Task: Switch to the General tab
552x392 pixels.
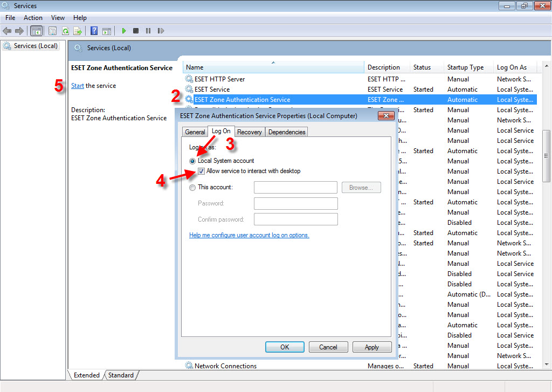Action: point(195,132)
